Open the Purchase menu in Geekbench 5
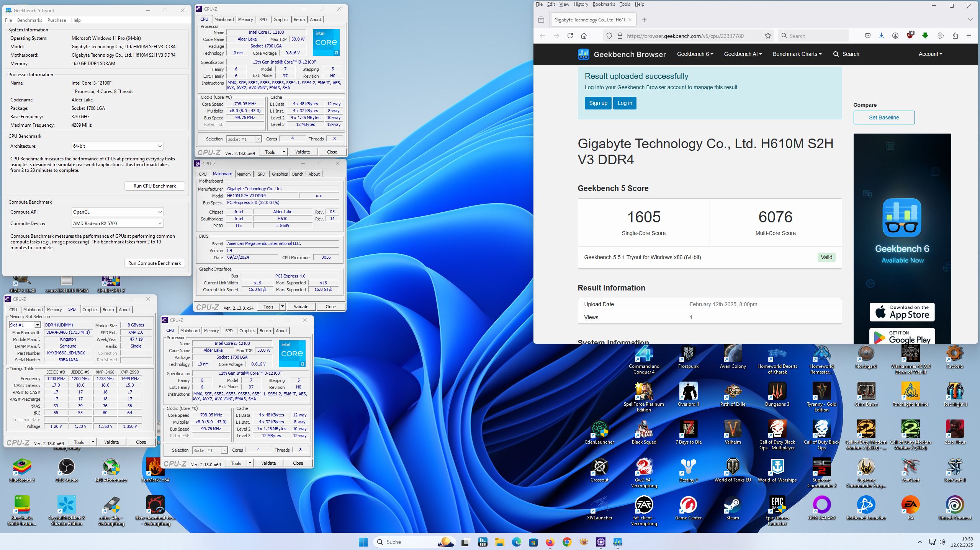Image resolution: width=980 pixels, height=550 pixels. (x=57, y=20)
